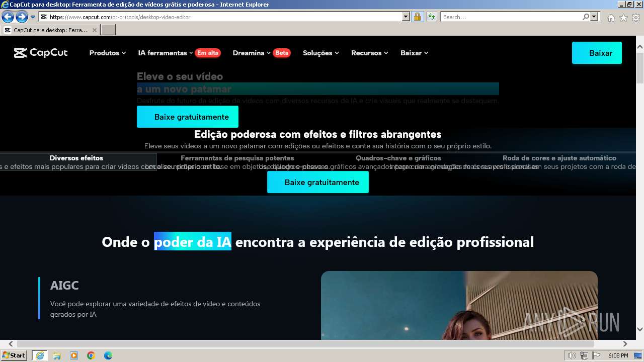Click the horizontal scrollbar right arrow

click(x=625, y=344)
